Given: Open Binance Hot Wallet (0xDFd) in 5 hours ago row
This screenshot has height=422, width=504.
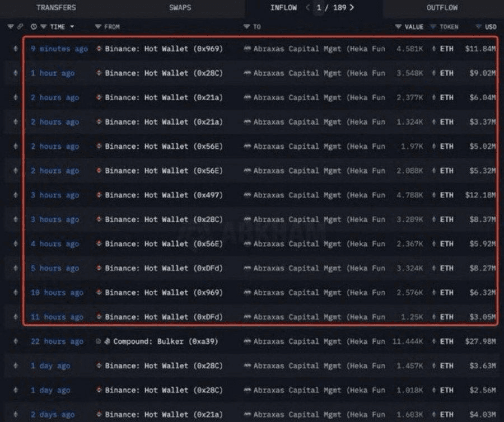Looking at the screenshot, I should 164,268.
